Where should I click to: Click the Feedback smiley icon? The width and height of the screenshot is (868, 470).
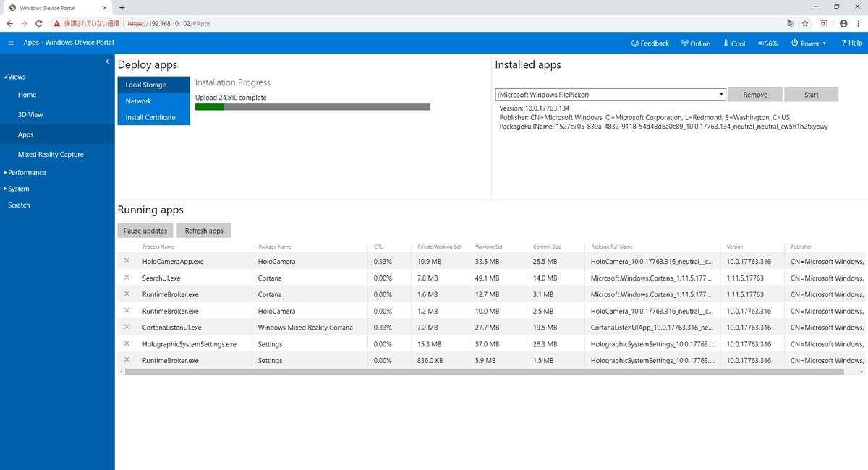(635, 43)
